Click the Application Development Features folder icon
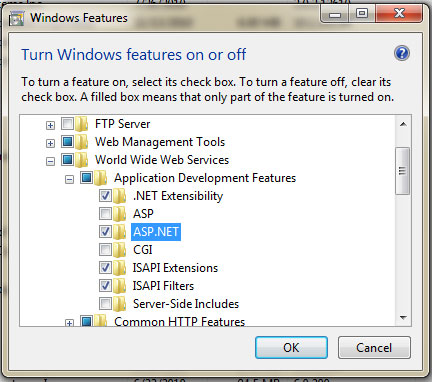 pyautogui.click(x=100, y=178)
